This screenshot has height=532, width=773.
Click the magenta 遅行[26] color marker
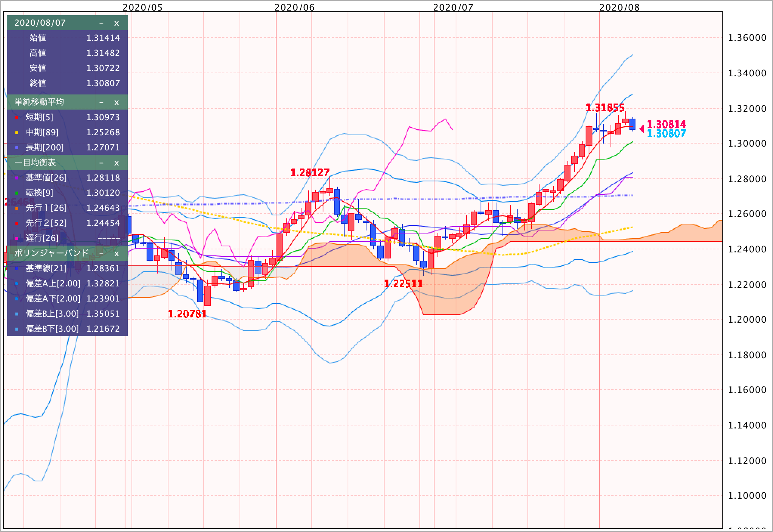click(x=17, y=239)
